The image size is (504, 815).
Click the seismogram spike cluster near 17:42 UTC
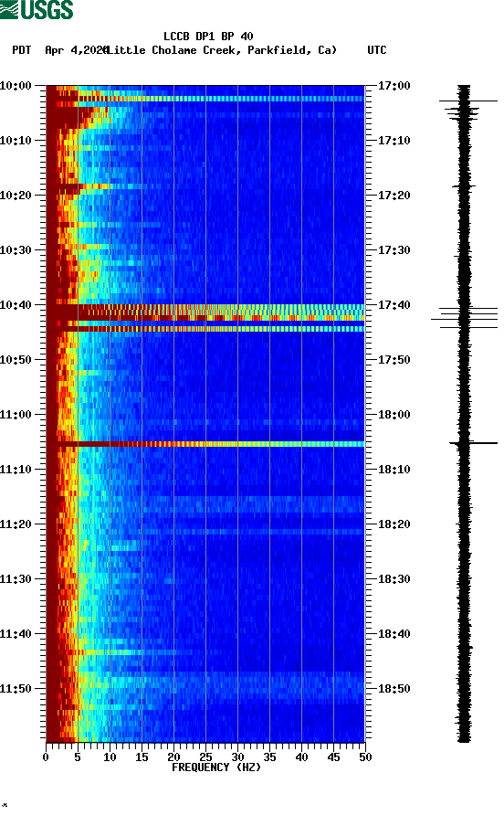464,318
